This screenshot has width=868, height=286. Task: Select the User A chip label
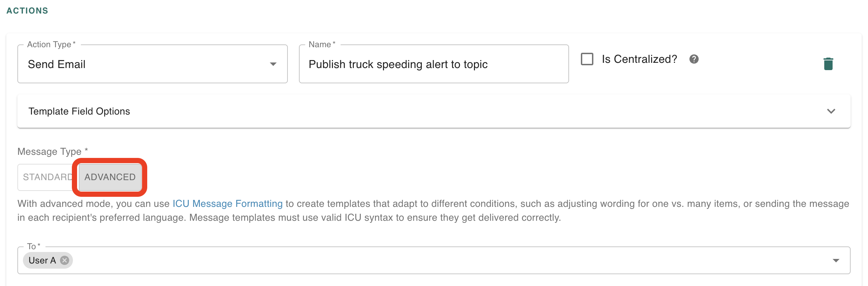click(x=42, y=261)
